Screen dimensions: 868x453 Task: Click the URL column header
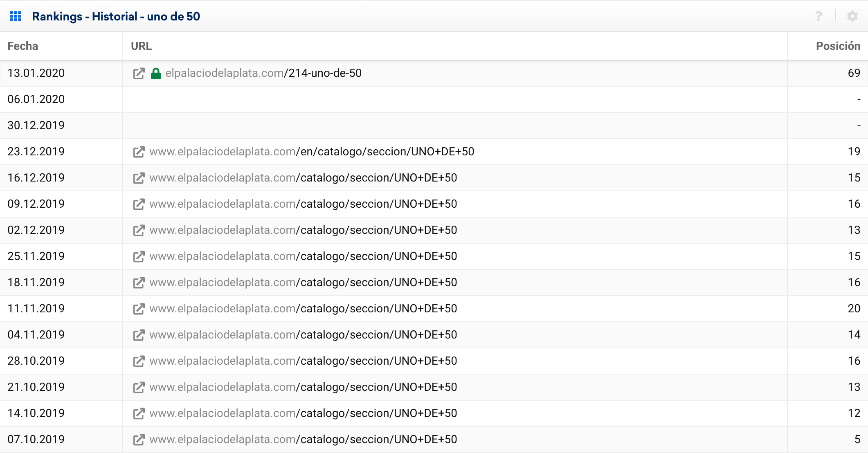tap(141, 46)
